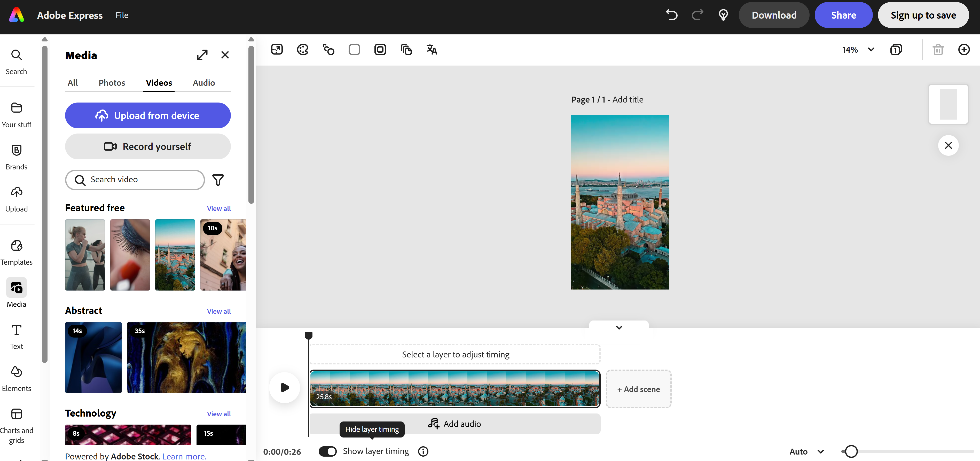The image size is (980, 461).
Task: Open the lightbulb tips icon
Action: (x=723, y=15)
